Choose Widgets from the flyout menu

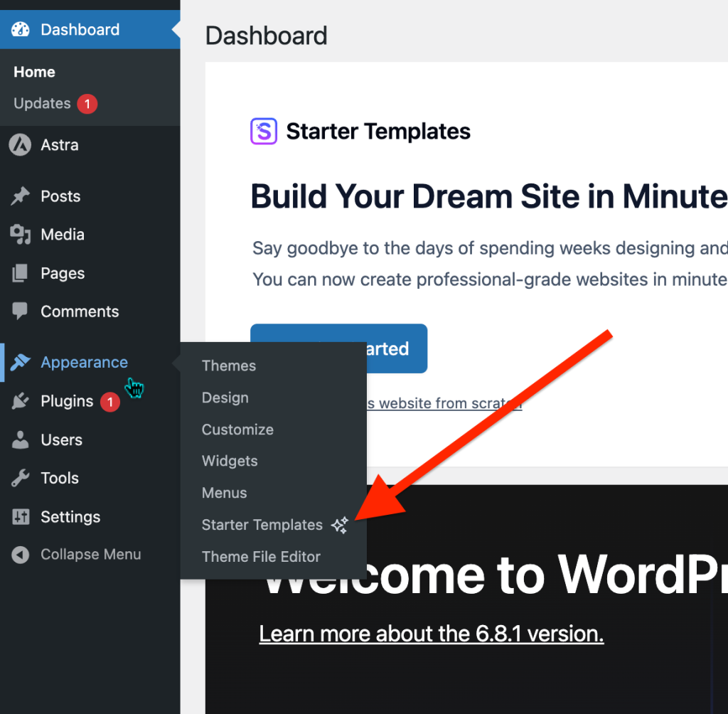[230, 461]
